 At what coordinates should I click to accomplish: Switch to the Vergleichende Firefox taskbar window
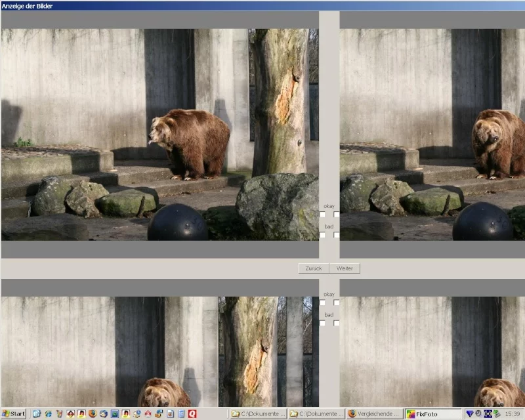pyautogui.click(x=375, y=414)
